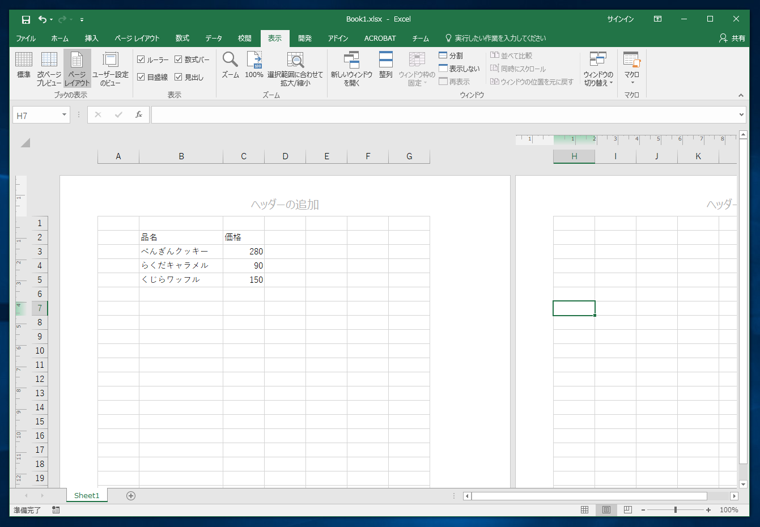Open 改ページプレビュー view

(x=49, y=66)
